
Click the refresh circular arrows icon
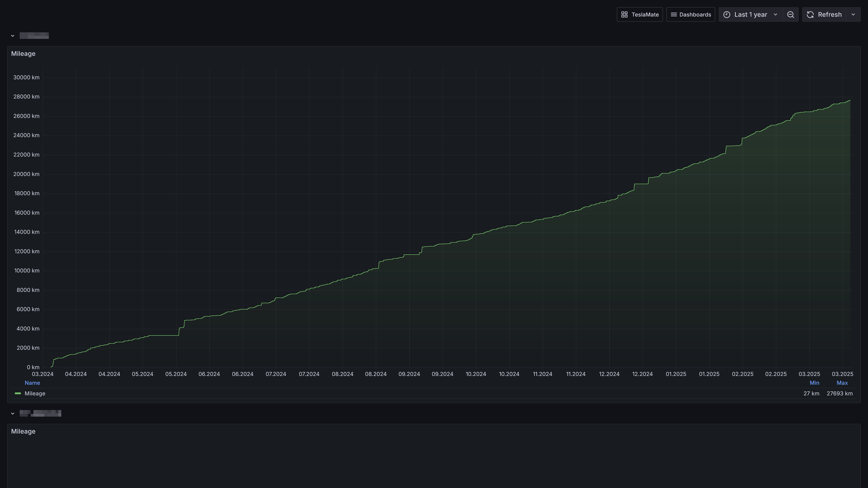[x=810, y=14]
